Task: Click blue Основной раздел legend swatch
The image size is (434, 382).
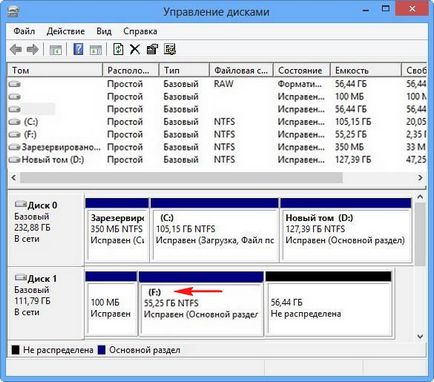Action: (102, 350)
